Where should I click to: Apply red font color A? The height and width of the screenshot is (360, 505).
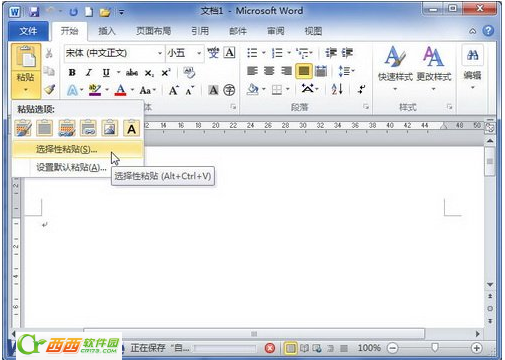pyautogui.click(x=121, y=90)
